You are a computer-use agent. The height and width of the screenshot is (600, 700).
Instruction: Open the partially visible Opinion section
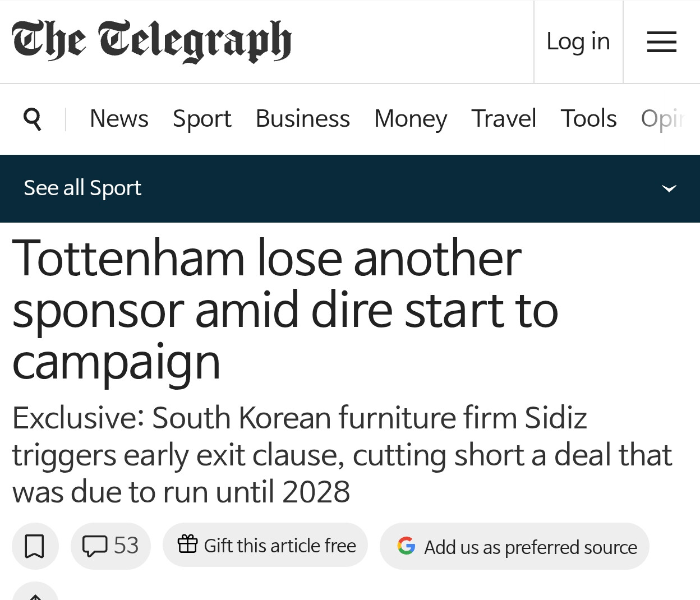click(x=664, y=118)
